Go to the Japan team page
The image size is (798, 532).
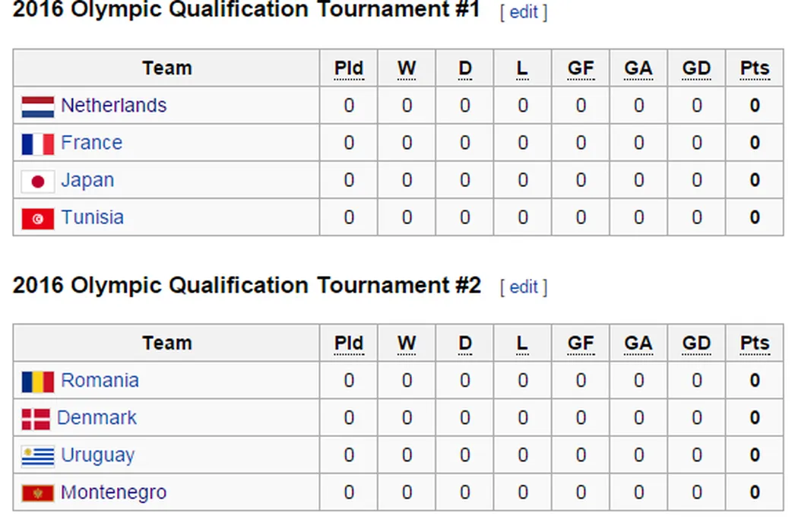click(87, 180)
